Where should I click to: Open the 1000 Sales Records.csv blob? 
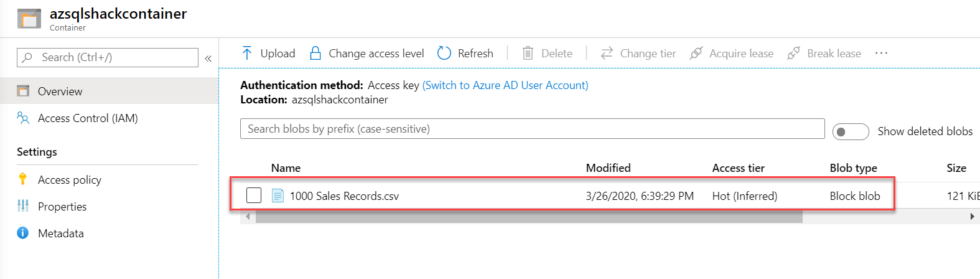(344, 196)
